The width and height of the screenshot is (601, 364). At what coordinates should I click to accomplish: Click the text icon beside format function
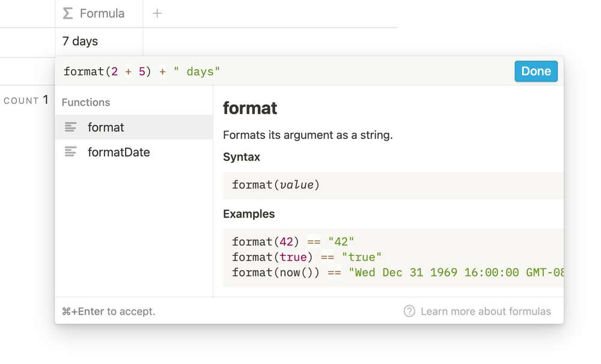[x=71, y=127]
